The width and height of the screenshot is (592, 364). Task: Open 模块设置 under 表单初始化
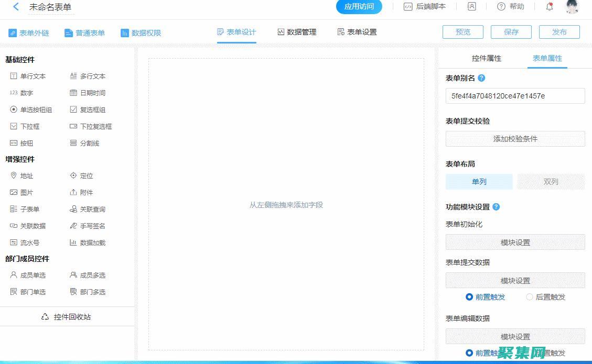click(x=514, y=241)
